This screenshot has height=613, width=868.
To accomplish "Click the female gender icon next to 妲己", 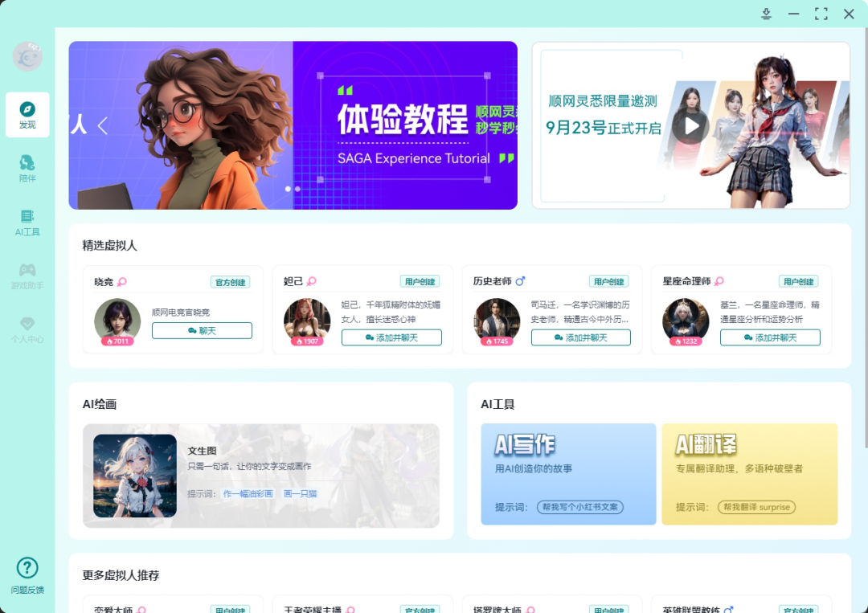I will tap(312, 282).
